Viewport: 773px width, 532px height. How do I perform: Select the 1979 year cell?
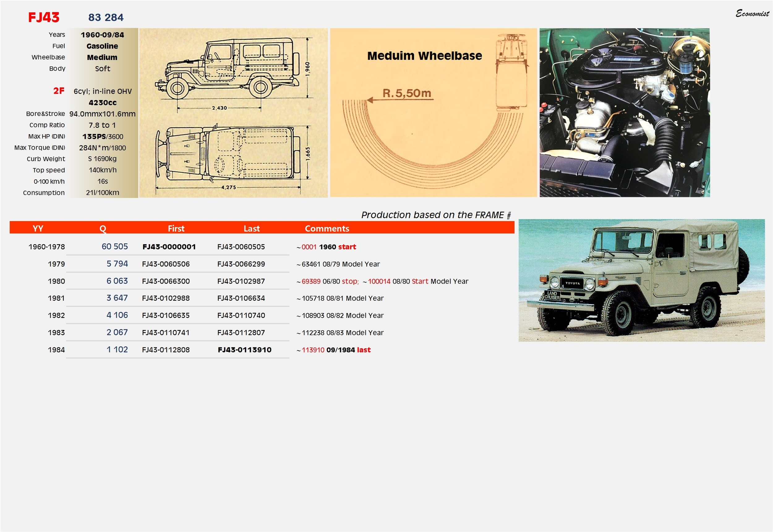tap(56, 264)
